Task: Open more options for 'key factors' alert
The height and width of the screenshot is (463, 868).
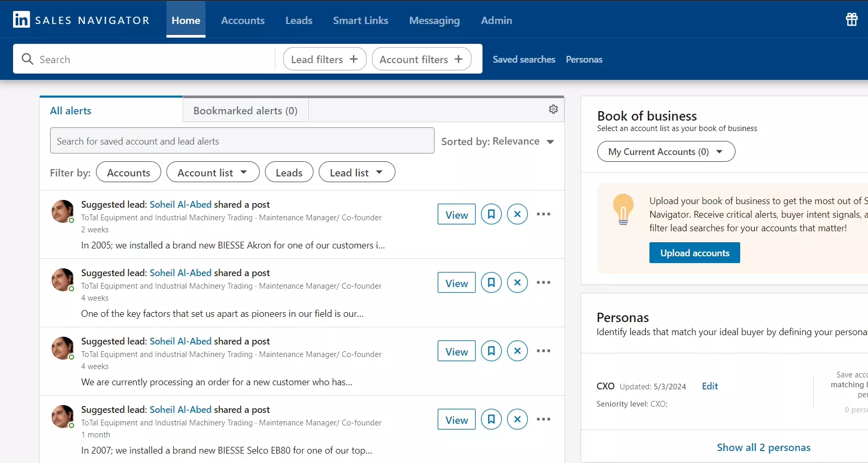Action: (x=544, y=282)
